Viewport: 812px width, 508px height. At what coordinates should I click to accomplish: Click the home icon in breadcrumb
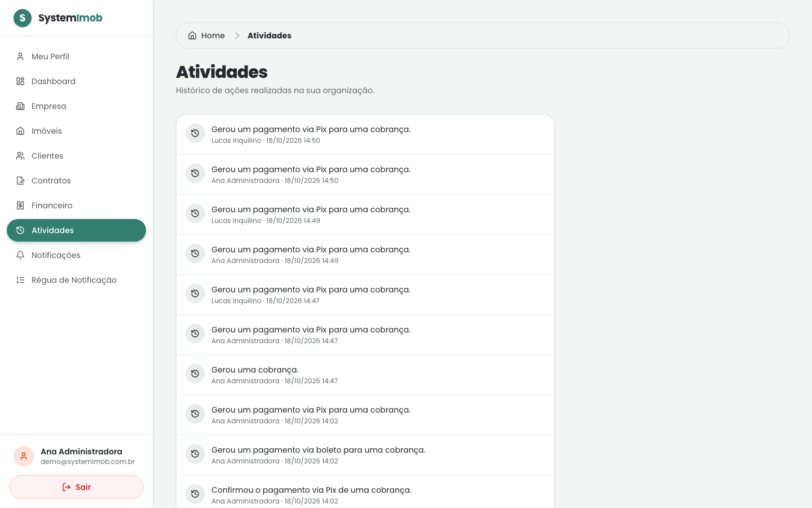[192, 36]
